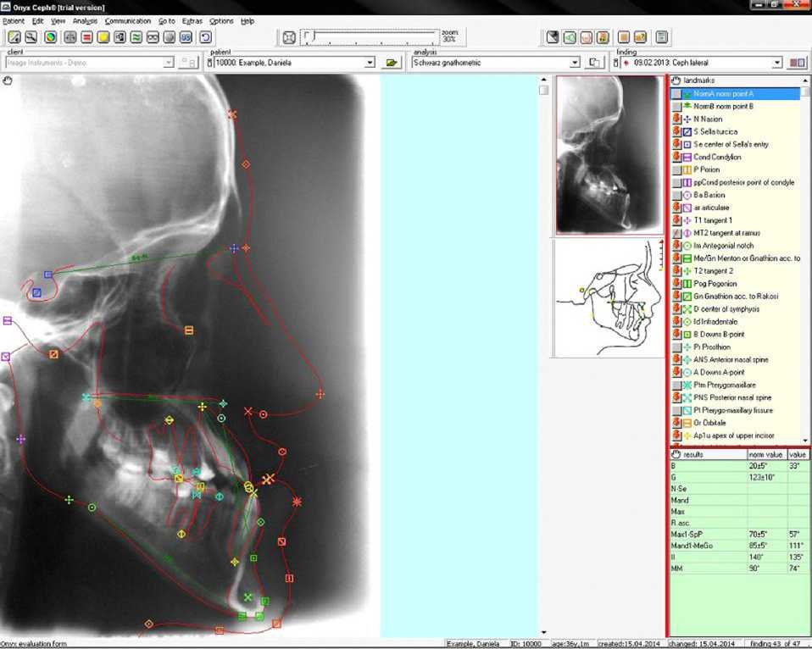Click the image panel vertical scrollbar handle
Screen dimensions: 812x649
(x=543, y=90)
